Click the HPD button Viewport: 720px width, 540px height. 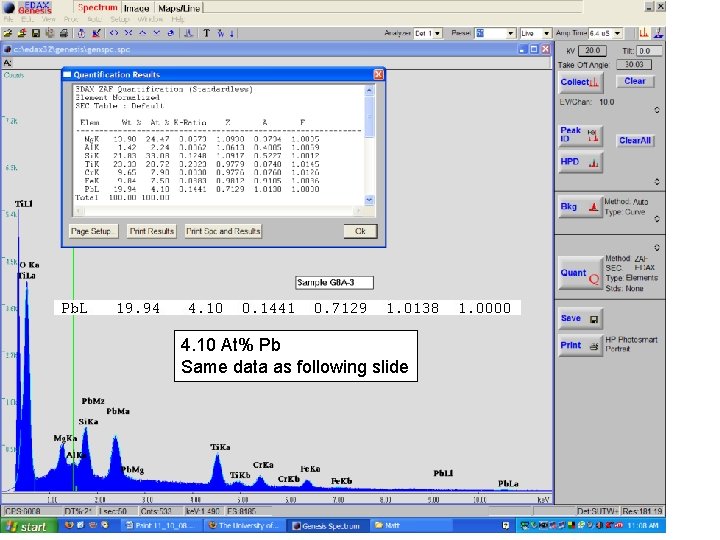tap(580, 162)
